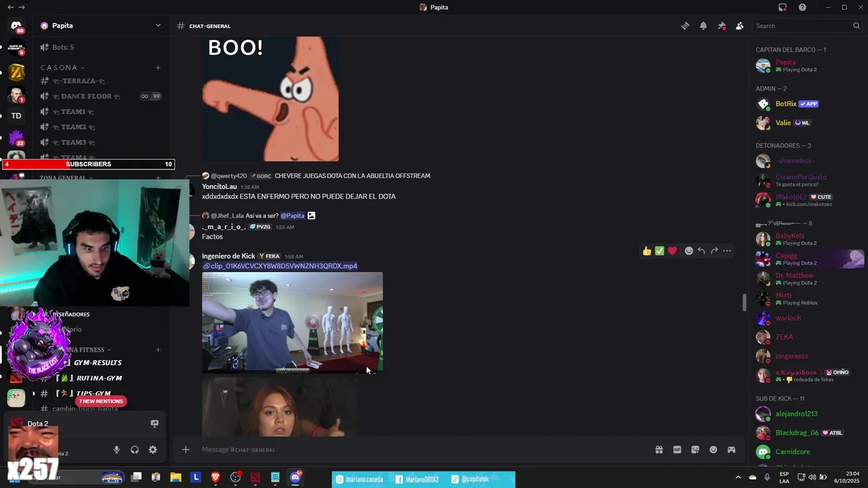
Task: Jump to 7 new mentions pill
Action: tap(100, 401)
